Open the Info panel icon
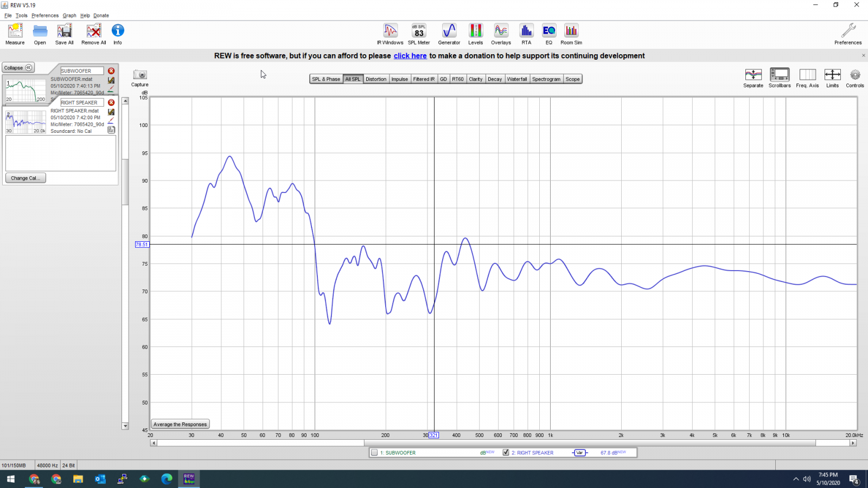The width and height of the screenshot is (868, 488). (118, 31)
